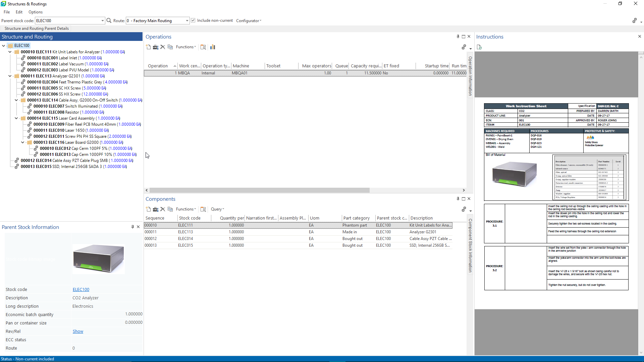
Task: Select ELEC014 row in Components grid
Action: click(185, 239)
